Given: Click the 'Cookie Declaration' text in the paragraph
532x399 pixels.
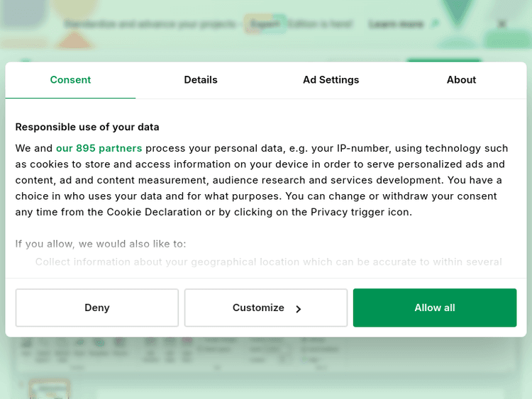Looking at the screenshot, I should point(154,212).
